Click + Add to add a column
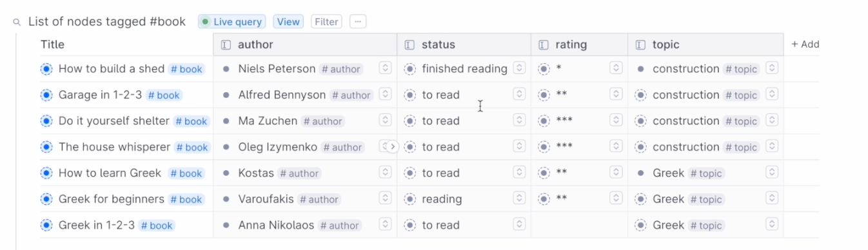This screenshot has width=868, height=250. coord(805,44)
